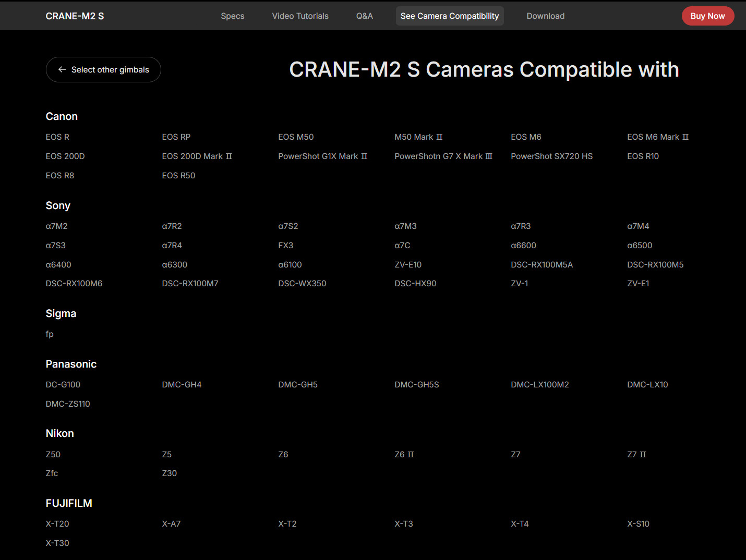Choose Nikon Z6 II
746x560 pixels.
tap(404, 455)
